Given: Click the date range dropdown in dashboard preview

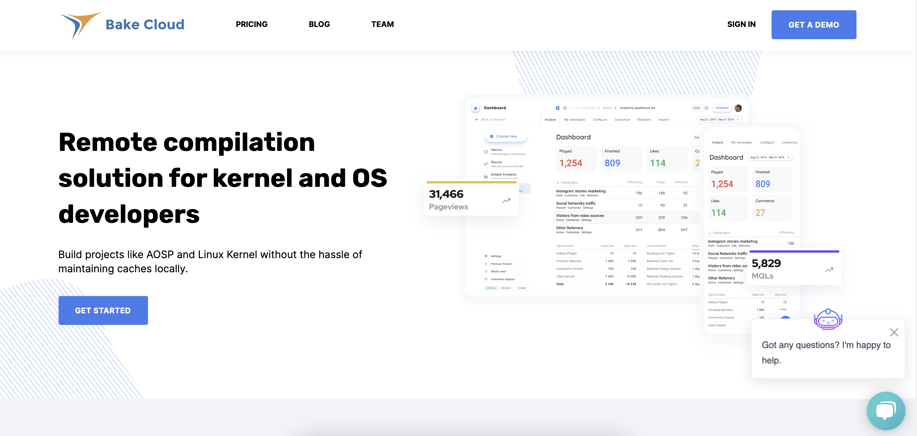Looking at the screenshot, I should click(x=718, y=119).
